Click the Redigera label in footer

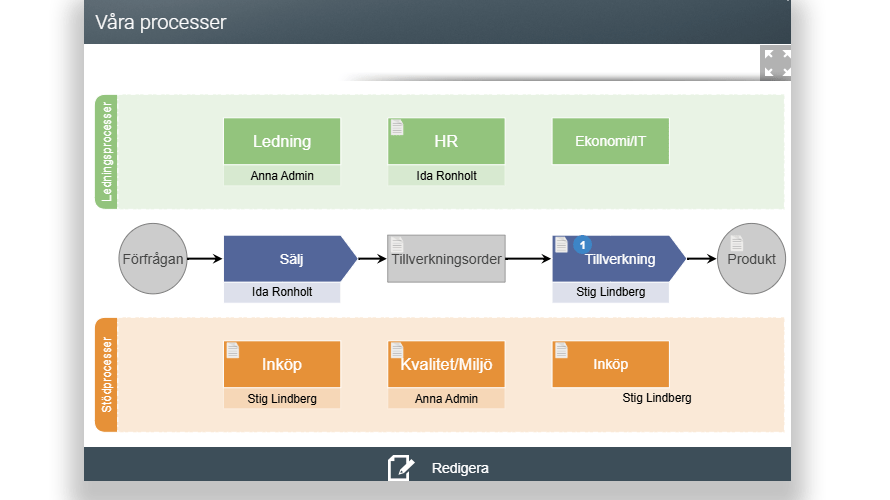tap(460, 468)
